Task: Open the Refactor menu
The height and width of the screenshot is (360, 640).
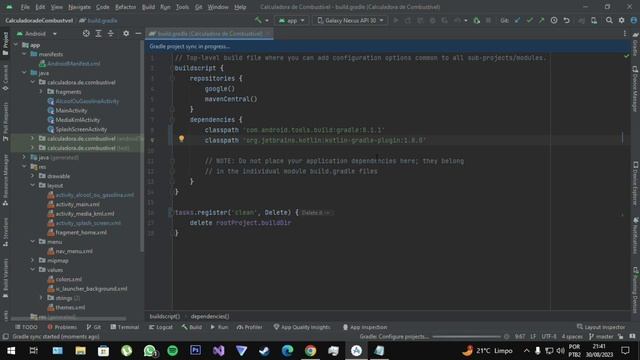Action: 125,7
